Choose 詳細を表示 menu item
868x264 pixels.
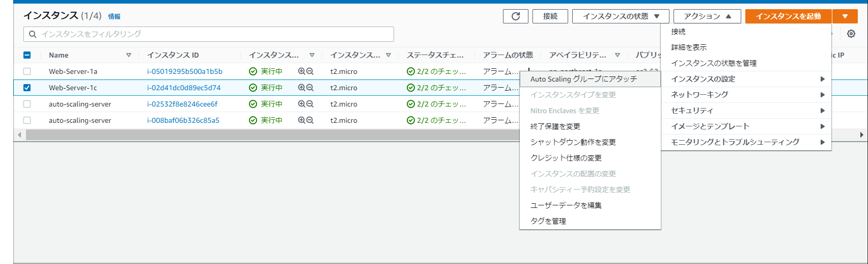coord(746,47)
